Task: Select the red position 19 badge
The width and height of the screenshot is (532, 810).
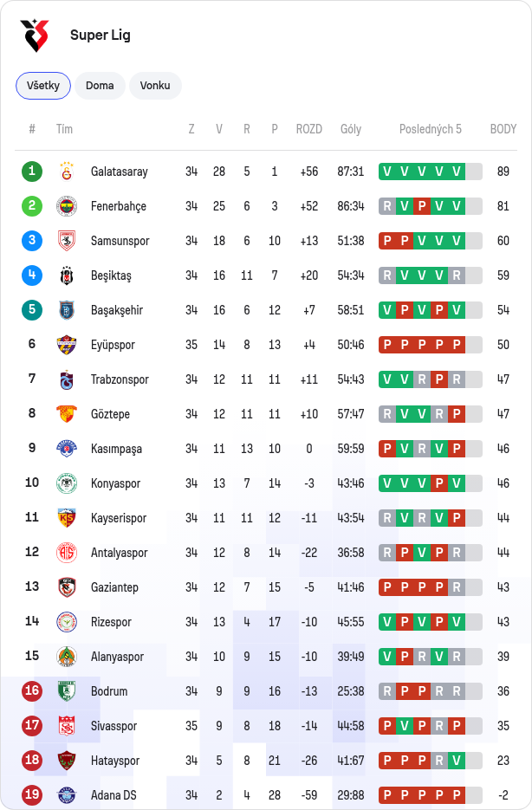Action: [x=32, y=794]
